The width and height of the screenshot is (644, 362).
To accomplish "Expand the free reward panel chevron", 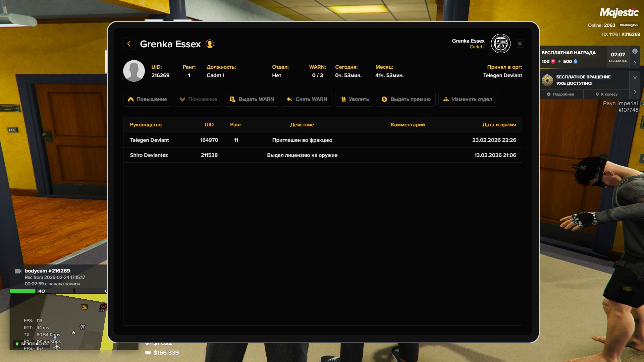I will [x=635, y=63].
